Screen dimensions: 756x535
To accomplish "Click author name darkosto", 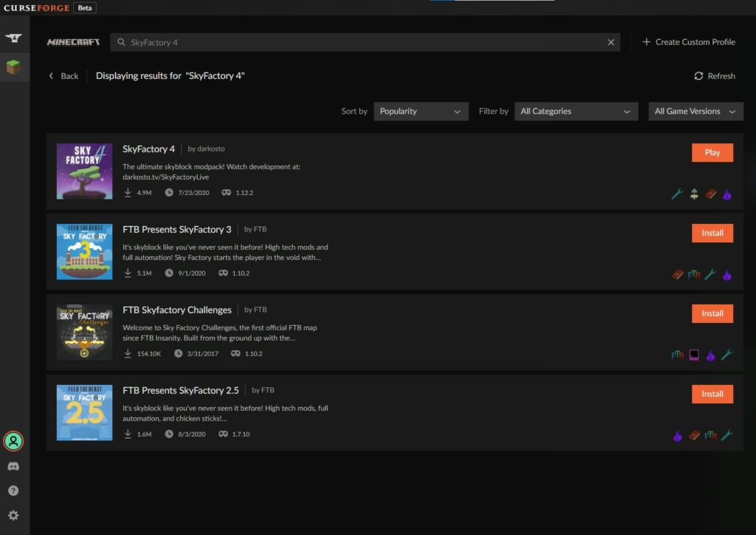I will point(210,149).
